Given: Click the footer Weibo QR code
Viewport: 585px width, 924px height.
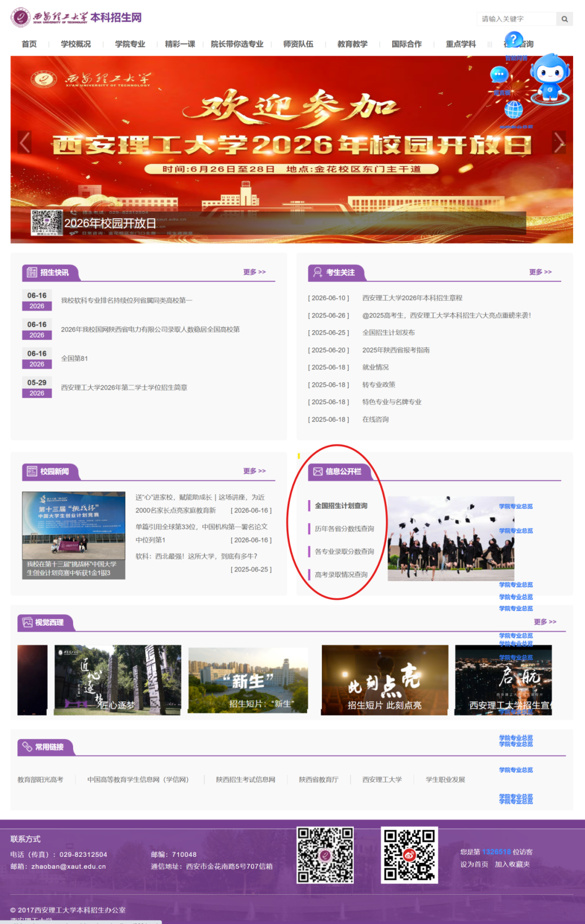Looking at the screenshot, I should point(409,855).
